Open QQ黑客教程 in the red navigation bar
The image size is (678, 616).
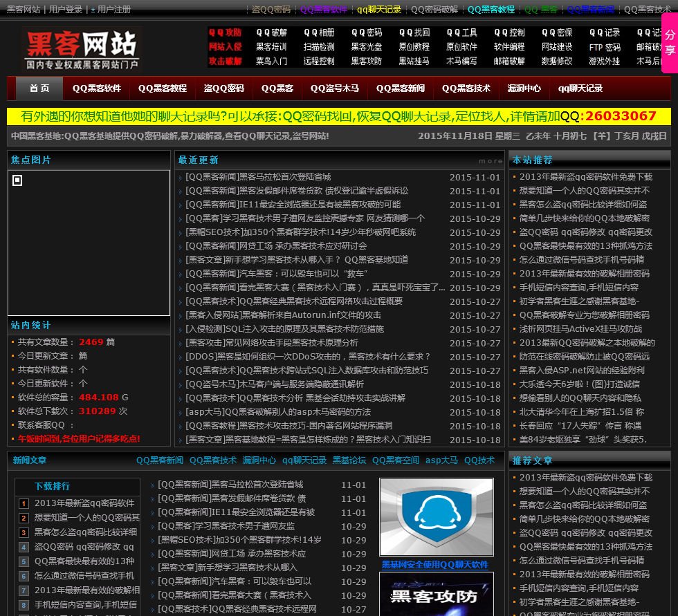pos(163,88)
